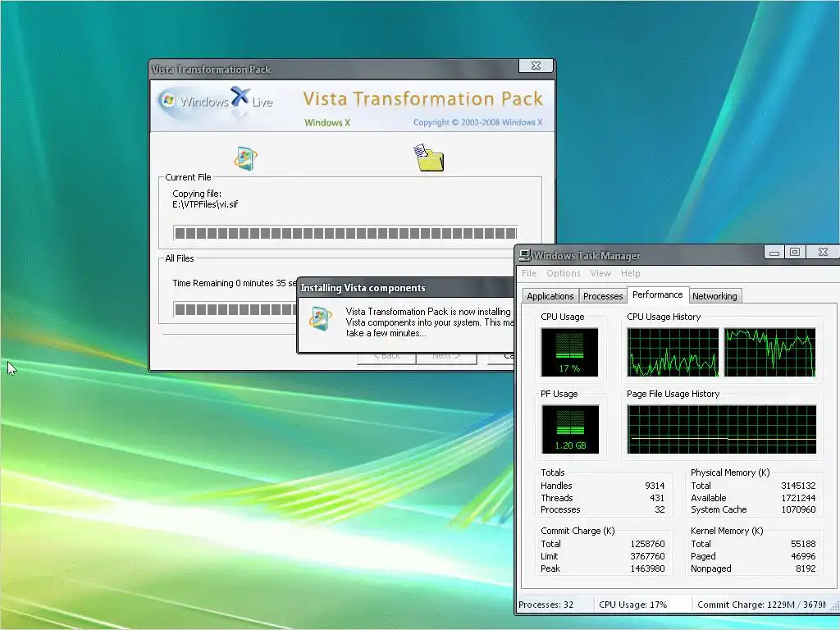Click the Kernel Memory Paged value 46996

803,557
